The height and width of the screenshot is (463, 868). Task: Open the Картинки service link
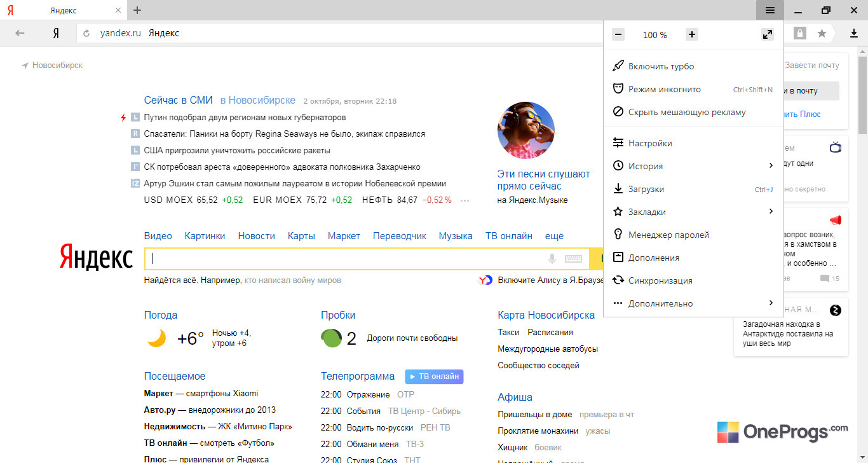click(x=205, y=236)
